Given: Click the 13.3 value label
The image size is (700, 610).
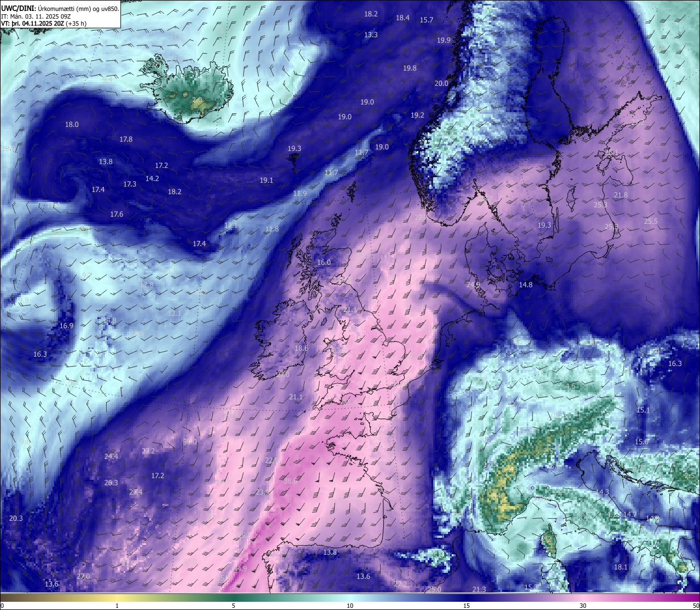Looking at the screenshot, I should pos(371,34).
